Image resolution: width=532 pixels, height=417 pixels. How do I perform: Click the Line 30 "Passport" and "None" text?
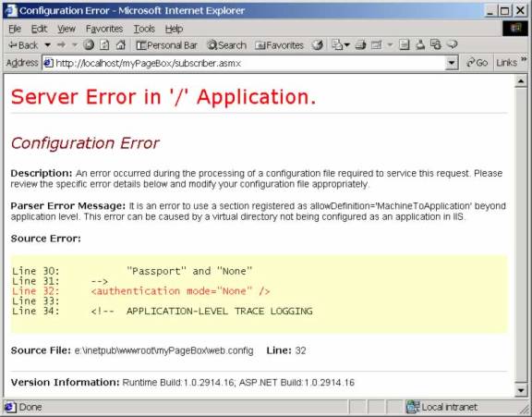pyautogui.click(x=189, y=271)
